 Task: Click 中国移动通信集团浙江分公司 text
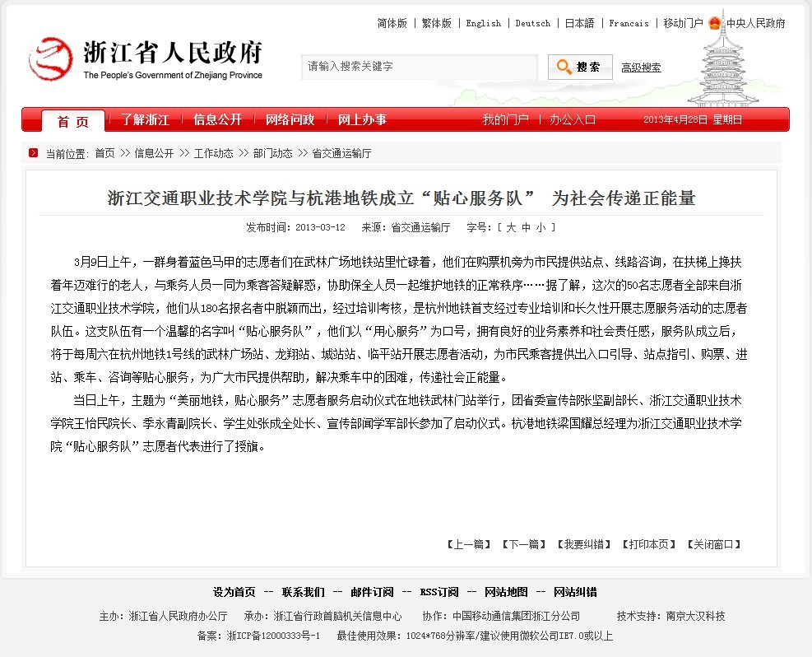517,616
